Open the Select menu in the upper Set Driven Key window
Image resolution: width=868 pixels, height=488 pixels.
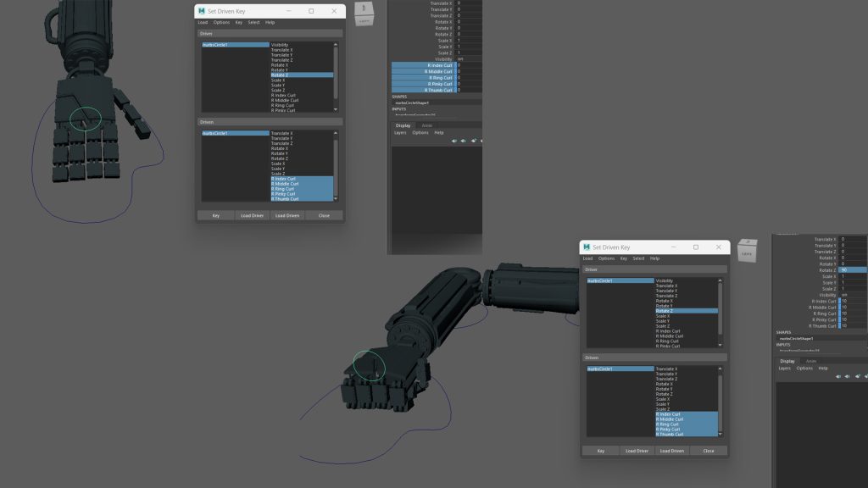coord(253,23)
